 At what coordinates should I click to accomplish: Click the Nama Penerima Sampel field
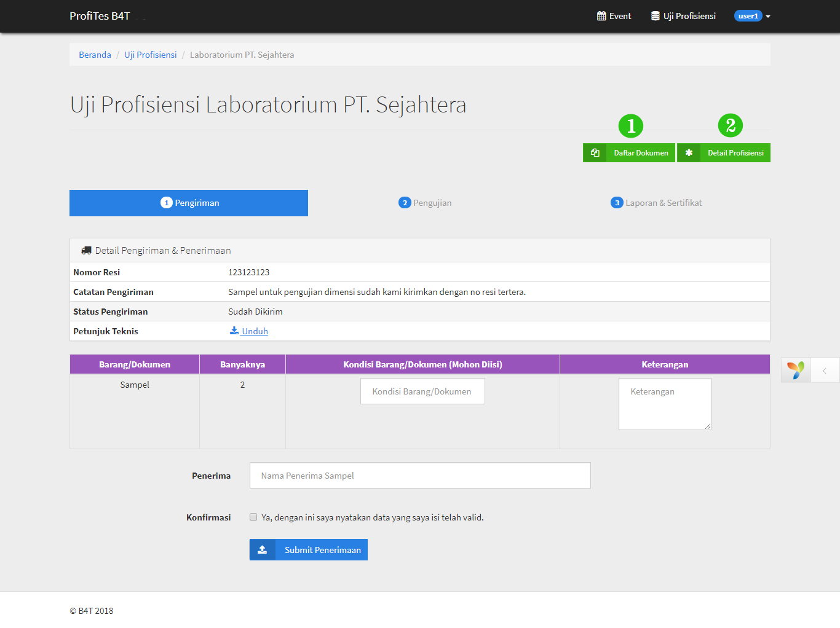420,476
